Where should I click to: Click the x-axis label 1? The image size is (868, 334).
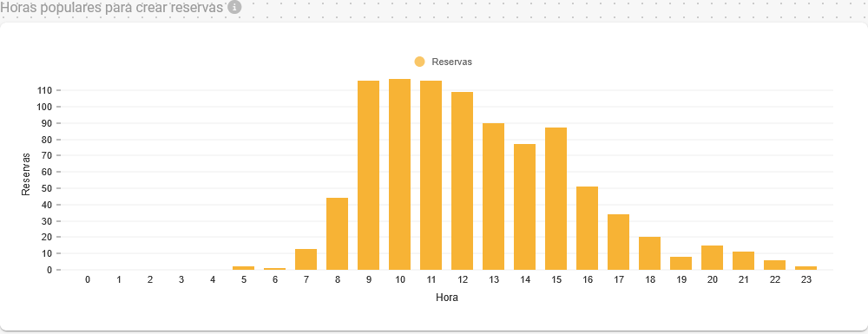pos(118,280)
